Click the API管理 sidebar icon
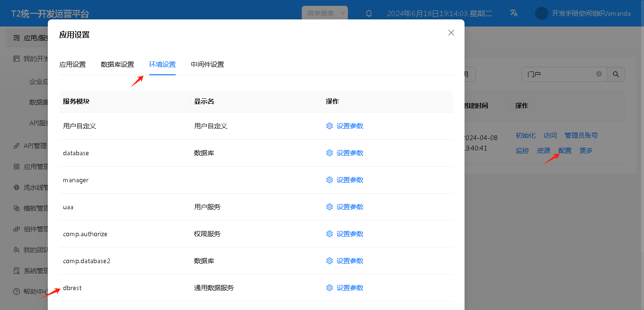Screen dimensions: 644x310 click(x=17, y=146)
